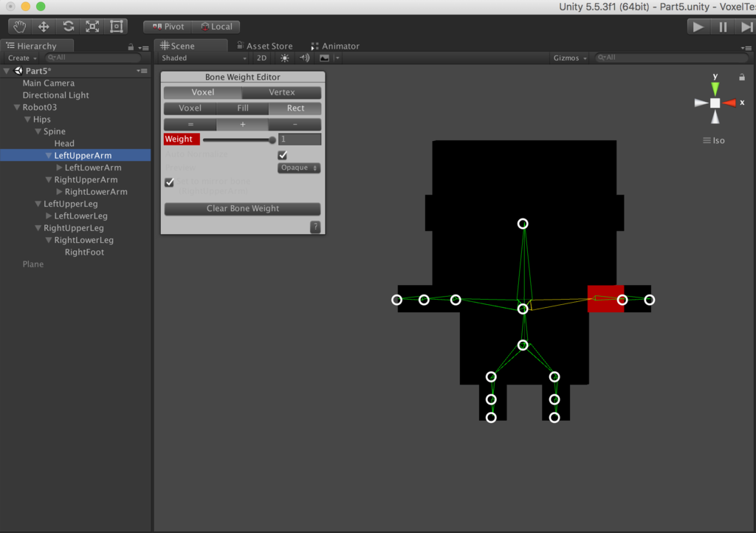The image size is (756, 533).
Task: Toggle 2D scene view mode
Action: click(x=262, y=58)
